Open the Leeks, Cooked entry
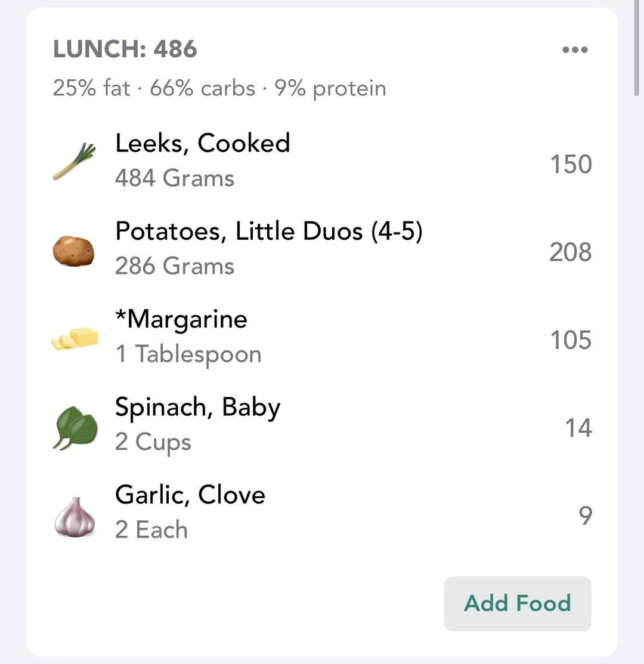The width and height of the screenshot is (644, 664). click(x=203, y=143)
